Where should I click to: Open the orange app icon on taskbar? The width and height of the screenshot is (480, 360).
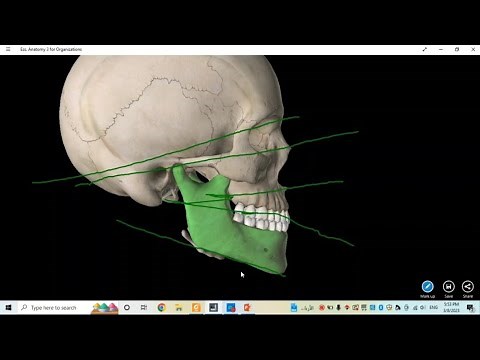pyautogui.click(x=196, y=307)
